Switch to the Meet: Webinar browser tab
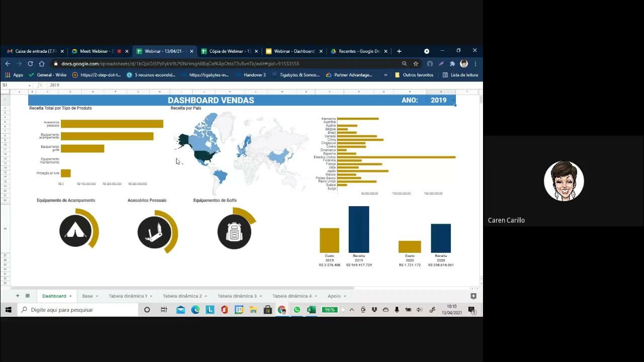Screen dimensions: 644x362 [99, 51]
